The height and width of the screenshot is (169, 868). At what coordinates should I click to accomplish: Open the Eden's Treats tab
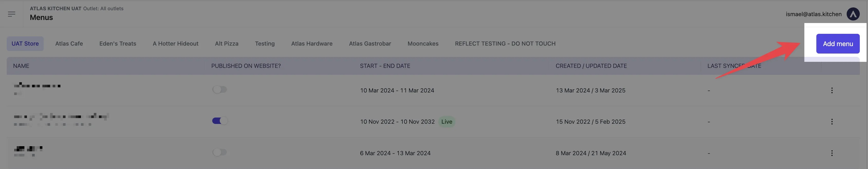tap(118, 43)
